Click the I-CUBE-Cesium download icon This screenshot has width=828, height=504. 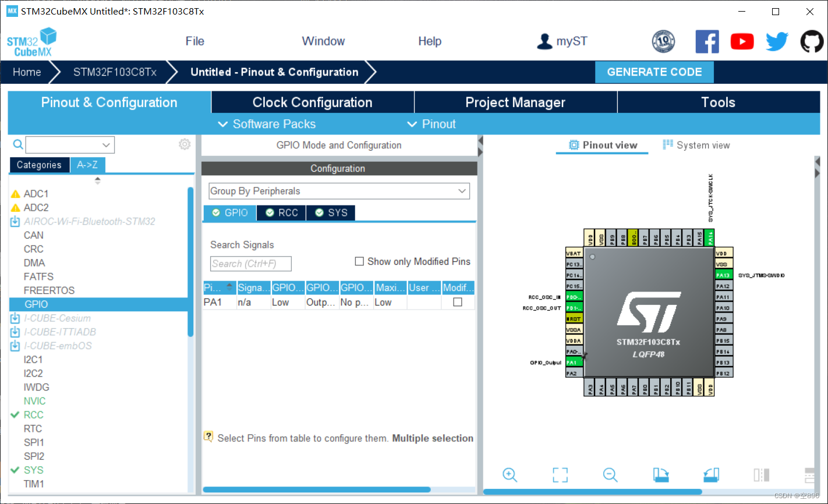(x=15, y=318)
